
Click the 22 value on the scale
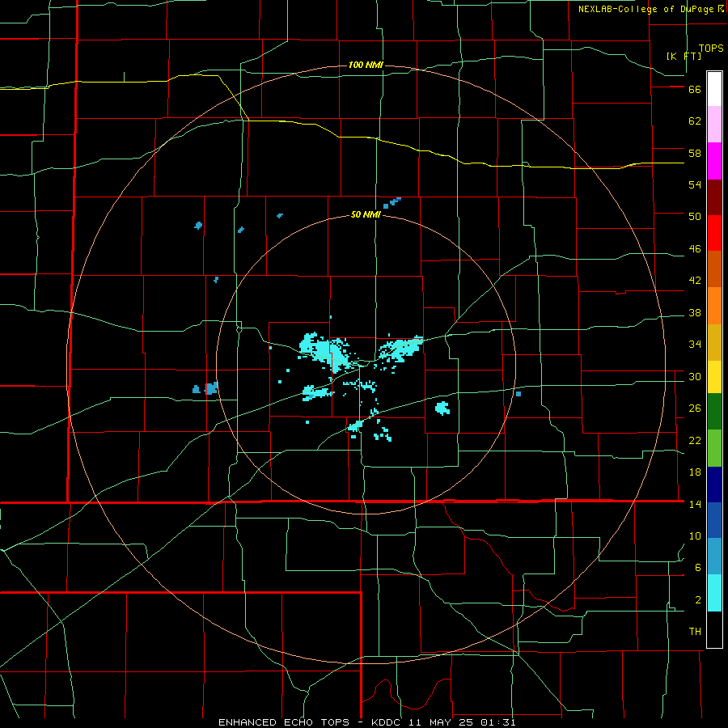[695, 441]
